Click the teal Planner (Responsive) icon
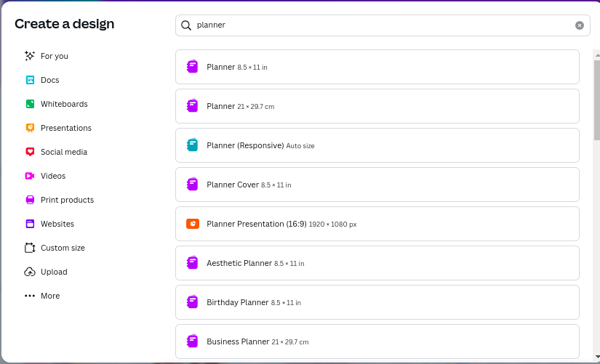Viewport: 600px width, 364px height. pyautogui.click(x=192, y=145)
